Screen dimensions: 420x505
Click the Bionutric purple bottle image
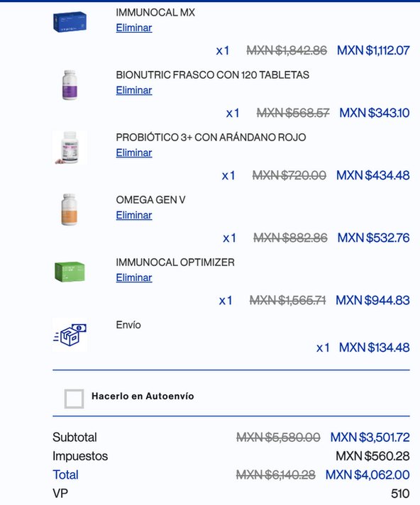70,84
